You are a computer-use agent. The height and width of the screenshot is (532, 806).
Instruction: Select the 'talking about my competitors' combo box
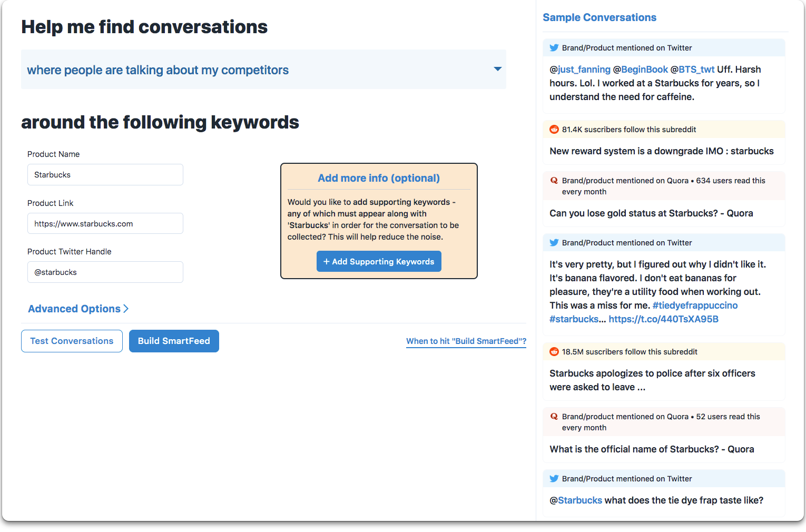pos(263,70)
